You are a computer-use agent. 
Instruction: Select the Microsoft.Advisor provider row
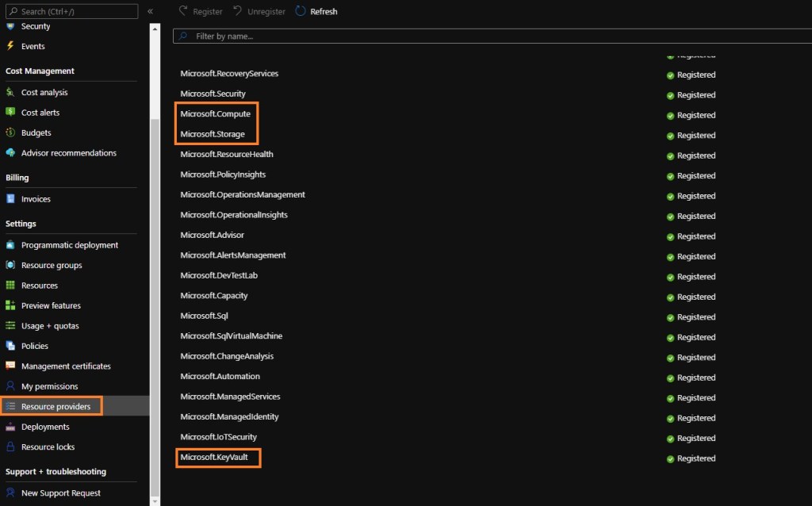coord(492,235)
